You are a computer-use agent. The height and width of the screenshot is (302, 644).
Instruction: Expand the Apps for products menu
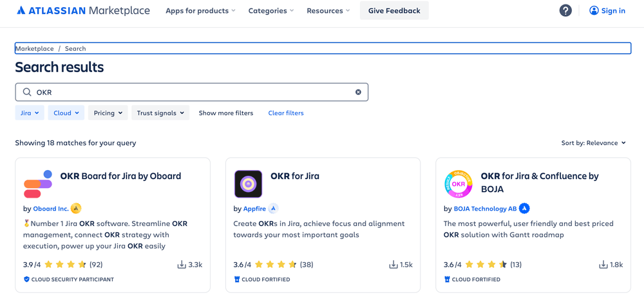[x=200, y=11]
